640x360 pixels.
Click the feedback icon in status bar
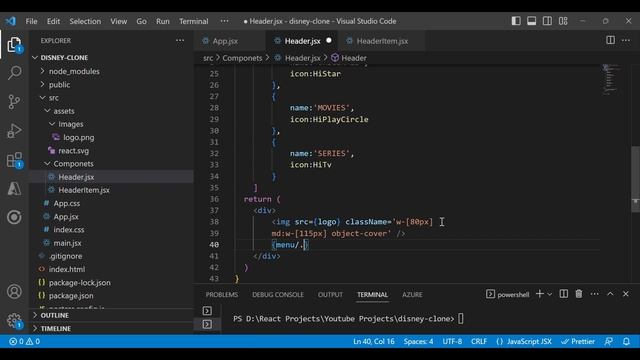[609, 342]
